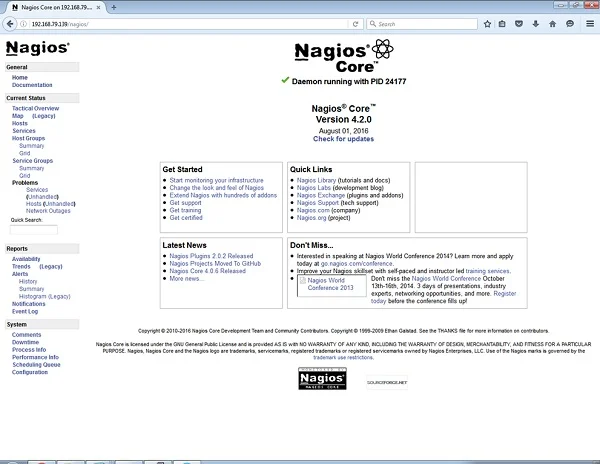Open Nagios.com company link
The height and width of the screenshot is (464, 600).
coord(313,210)
